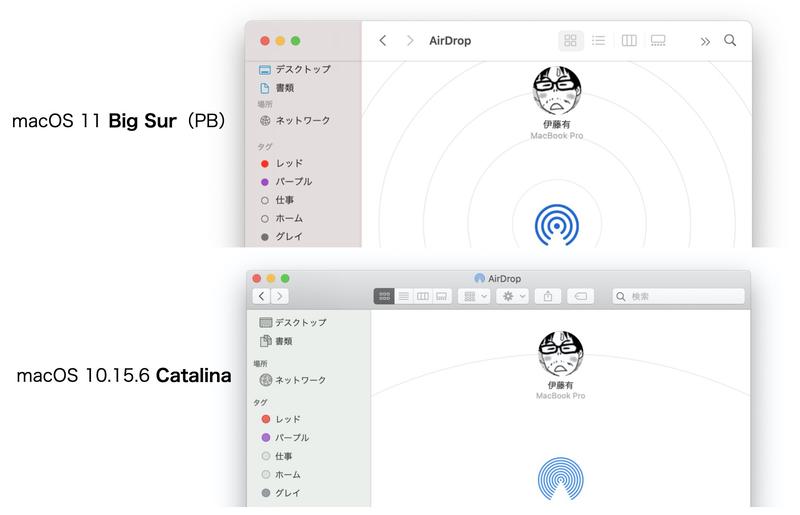Select ホーム tag in Catalina sidebar
800x515 pixels.
click(281, 474)
